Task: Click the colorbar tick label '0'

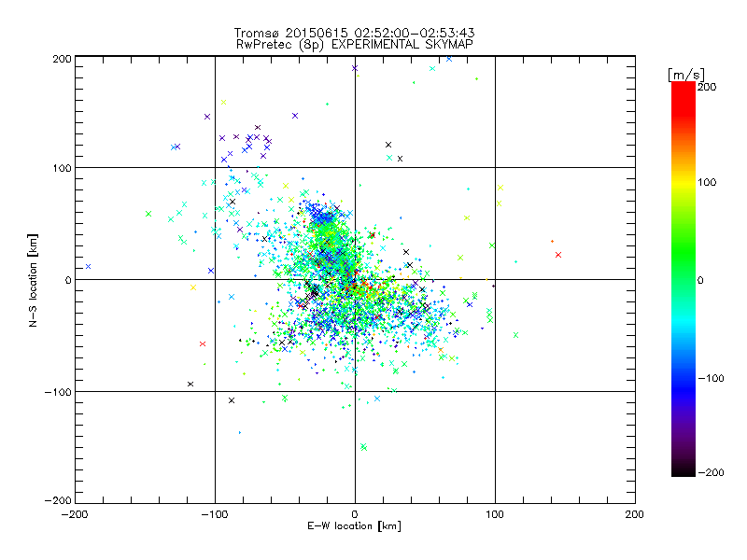Action: point(700,280)
